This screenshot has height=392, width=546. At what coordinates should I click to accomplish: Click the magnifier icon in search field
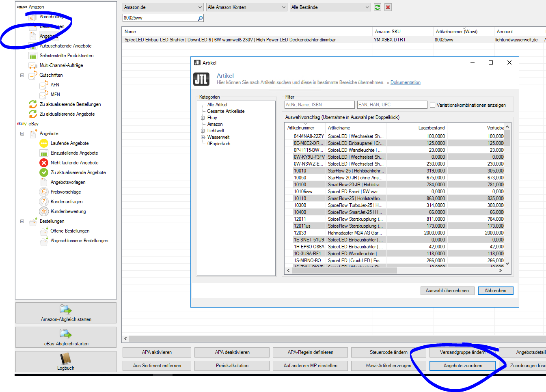pyautogui.click(x=200, y=18)
